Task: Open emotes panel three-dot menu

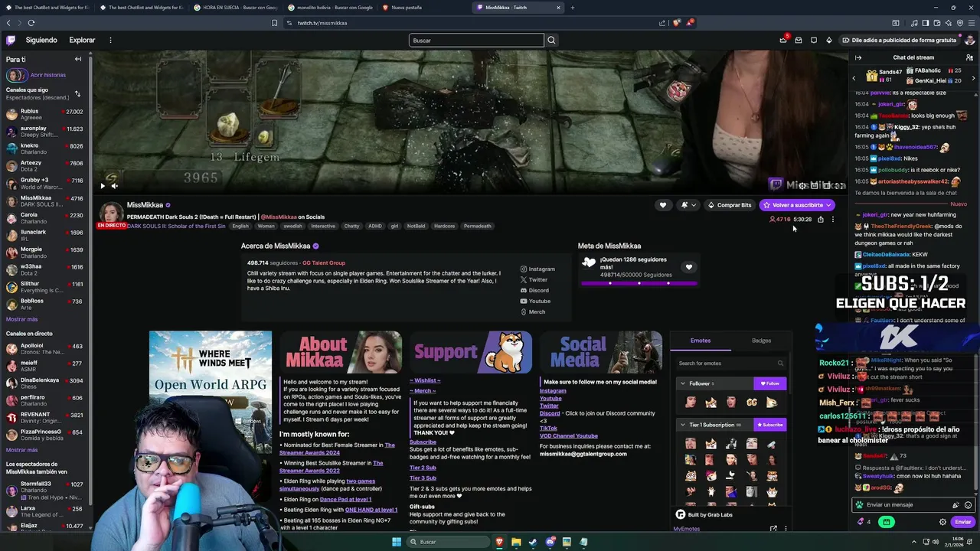Action: coord(786,529)
